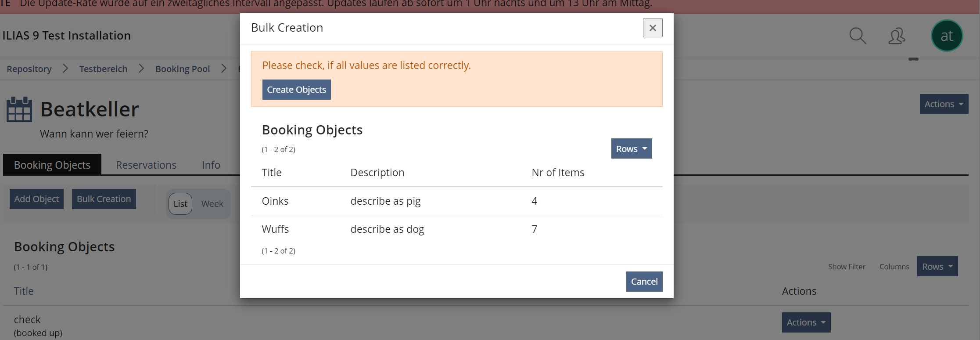Screen dimensions: 980x340
Task: Click the Beatkeller calendar icon
Action: pyautogui.click(x=19, y=109)
